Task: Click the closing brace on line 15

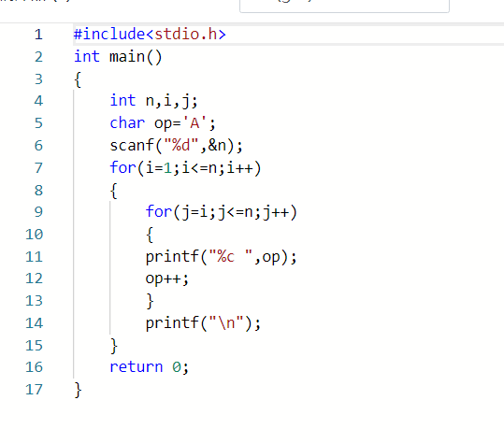Action: pos(114,346)
